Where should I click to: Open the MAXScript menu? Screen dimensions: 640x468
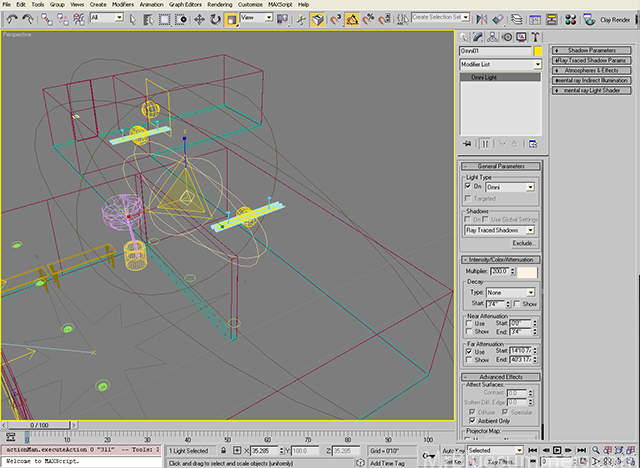280,4
